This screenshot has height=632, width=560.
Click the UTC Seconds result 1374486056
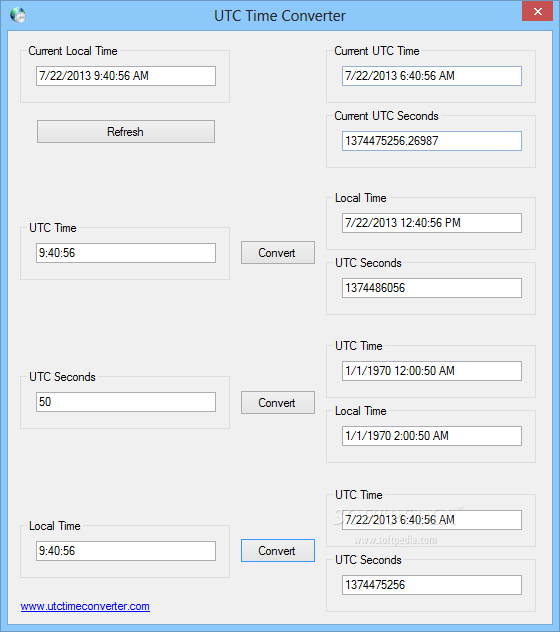coord(432,288)
